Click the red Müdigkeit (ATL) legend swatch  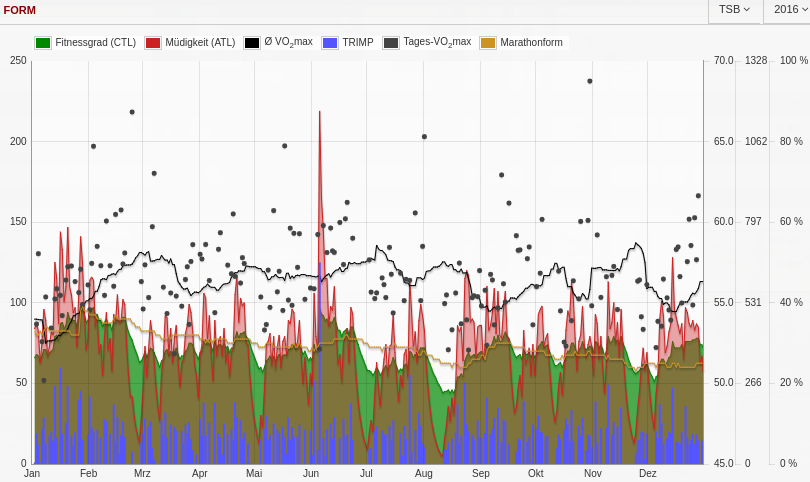point(153,43)
